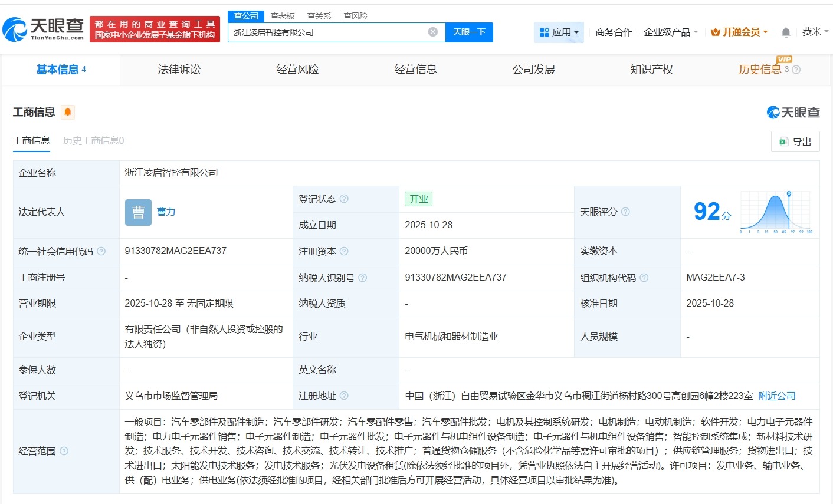This screenshot has height=504, width=833.
Task: Click the question mark icon next to 统一社会信用代码
Action: pos(100,251)
